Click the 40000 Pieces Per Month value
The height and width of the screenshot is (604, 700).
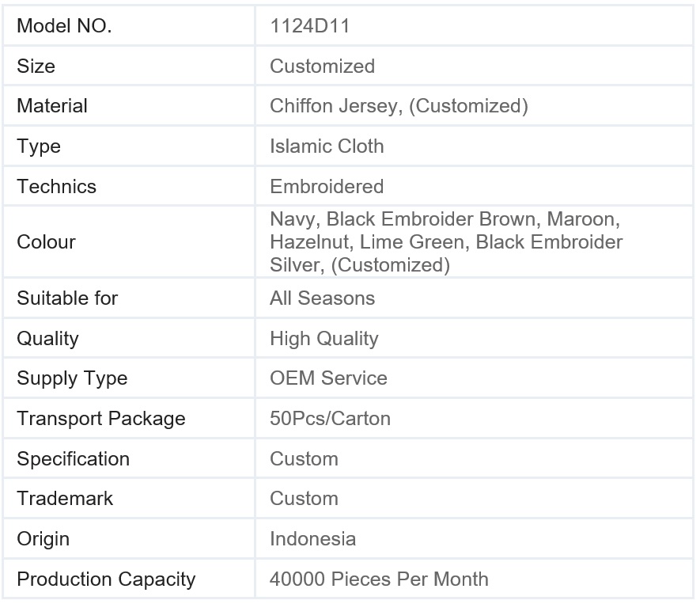point(379,579)
